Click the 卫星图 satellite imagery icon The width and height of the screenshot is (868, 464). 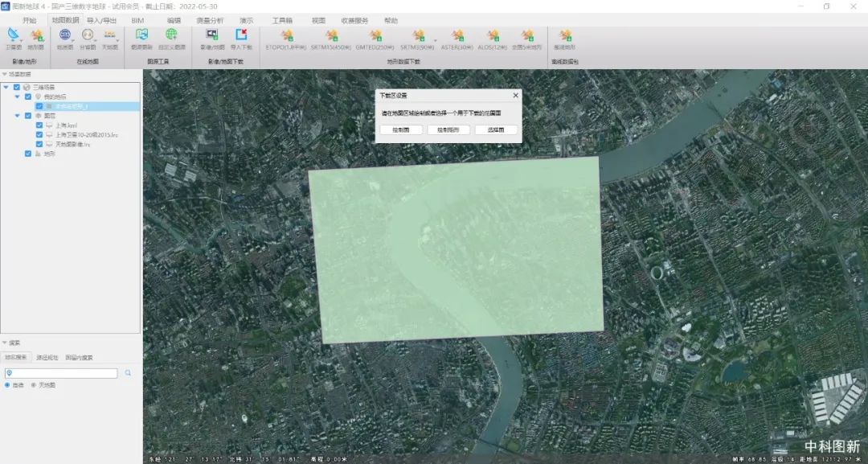(13, 35)
